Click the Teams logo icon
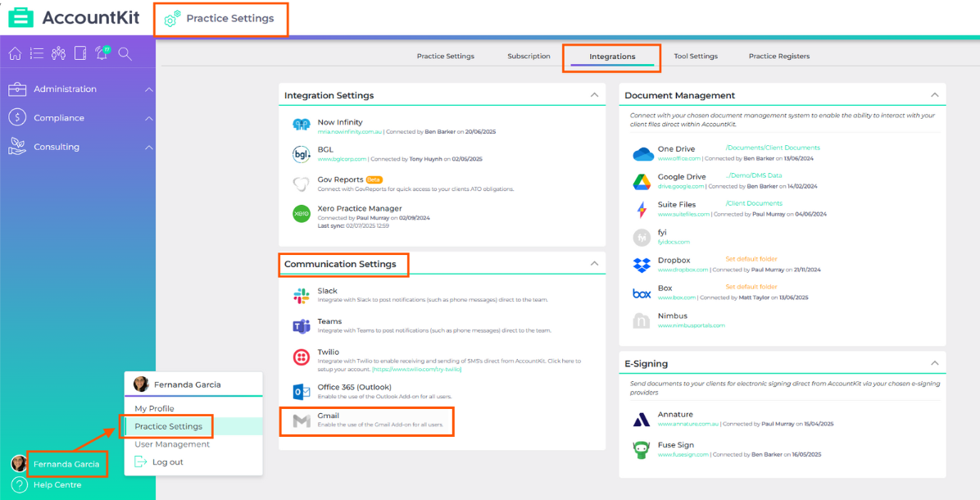The height and width of the screenshot is (500, 980). click(302, 326)
